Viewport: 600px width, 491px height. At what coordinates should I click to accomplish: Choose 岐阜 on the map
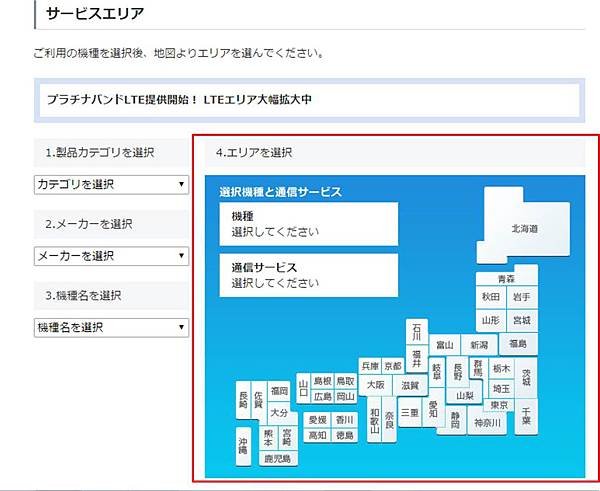[x=437, y=372]
